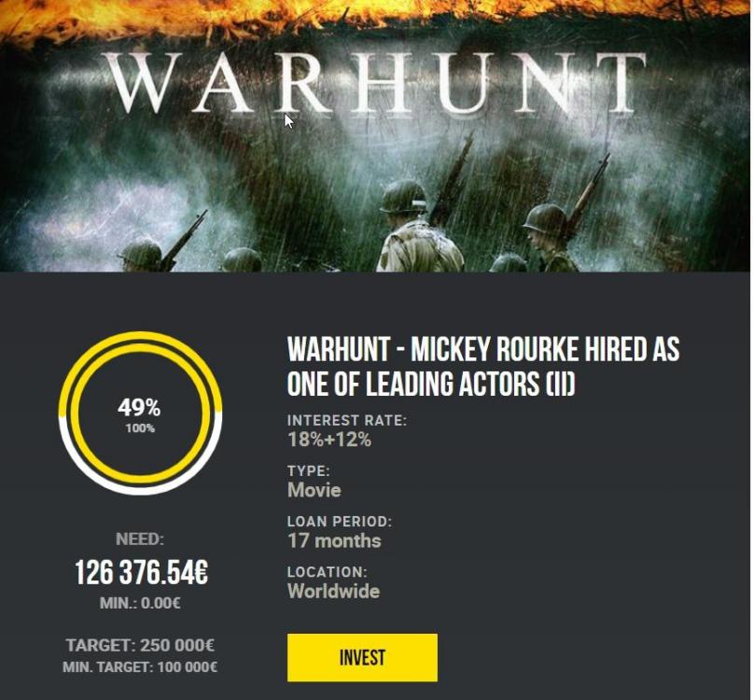Screen dimensions: 753x700
Task: Click the 126 376.54€ need amount
Action: click(141, 573)
